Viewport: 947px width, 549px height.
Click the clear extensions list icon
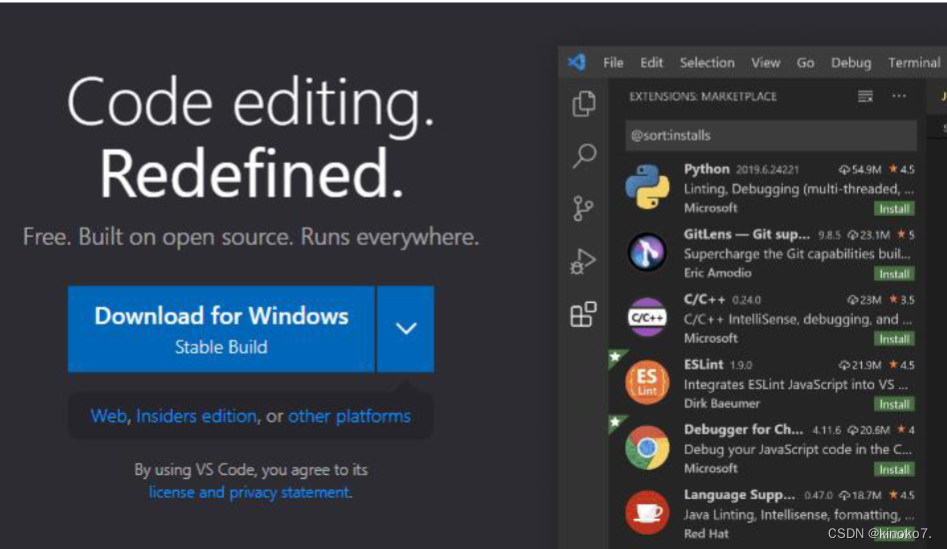(x=865, y=96)
